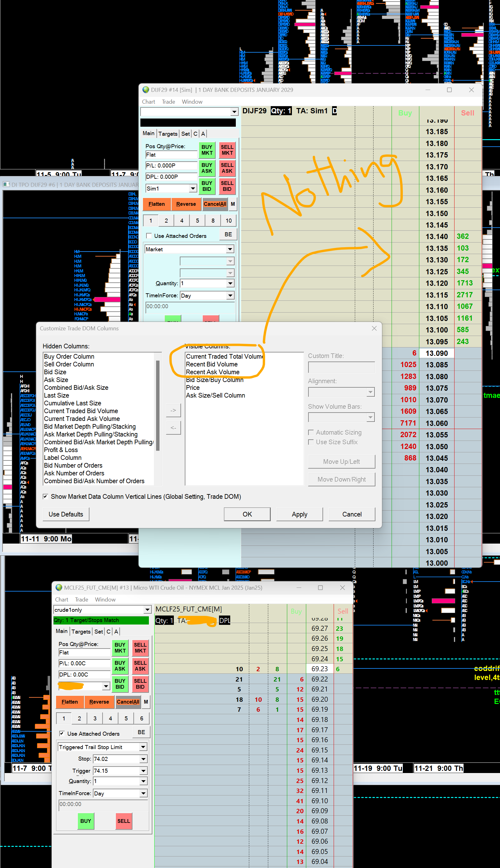Select "Last Size" in Hidden Columns
The height and width of the screenshot is (868, 500).
point(56,395)
